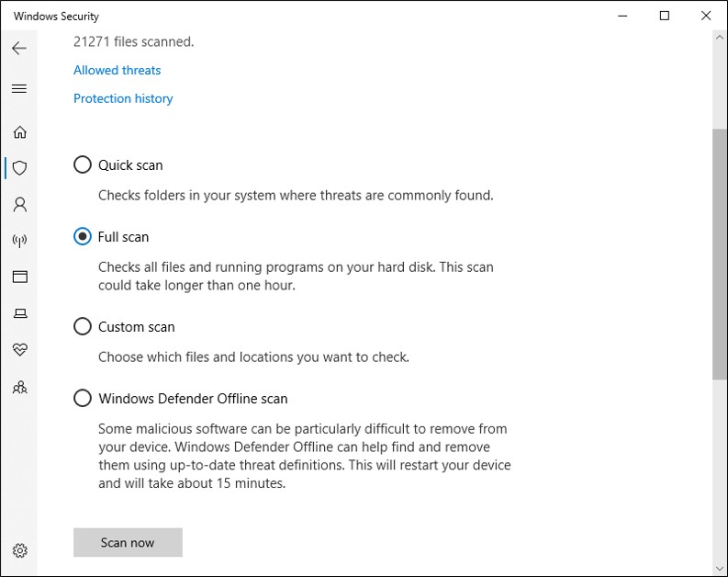
Task: Click the '21271 files scanned.' text
Action: 134,42
